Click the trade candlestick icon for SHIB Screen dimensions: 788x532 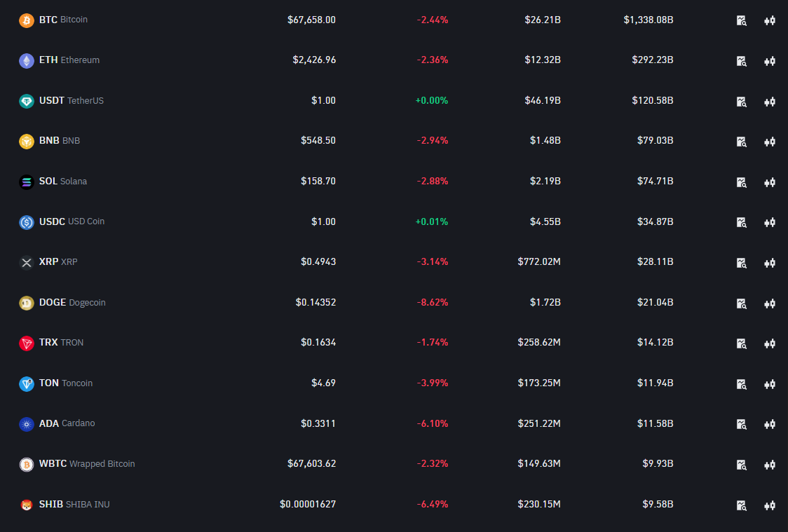769,505
